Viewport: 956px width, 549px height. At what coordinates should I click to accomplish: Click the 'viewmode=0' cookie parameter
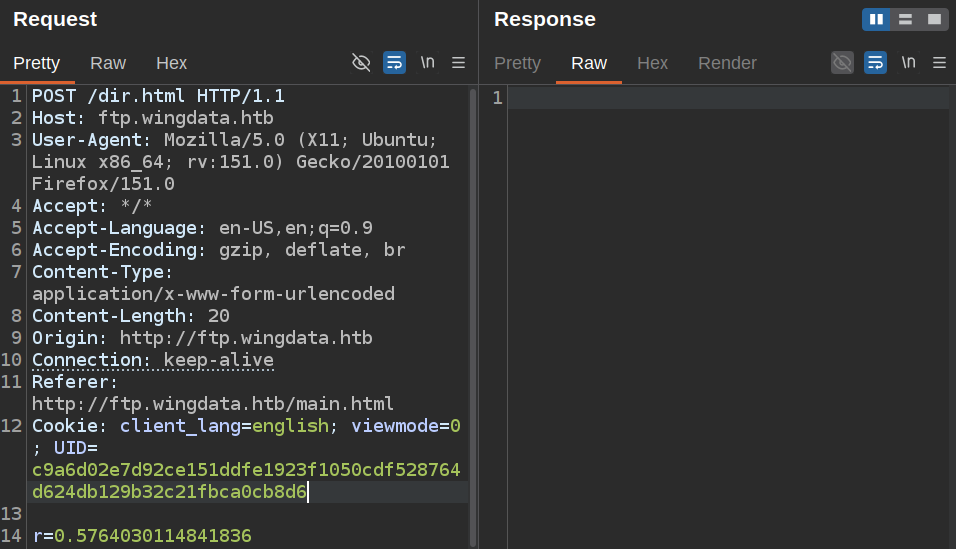(405, 425)
